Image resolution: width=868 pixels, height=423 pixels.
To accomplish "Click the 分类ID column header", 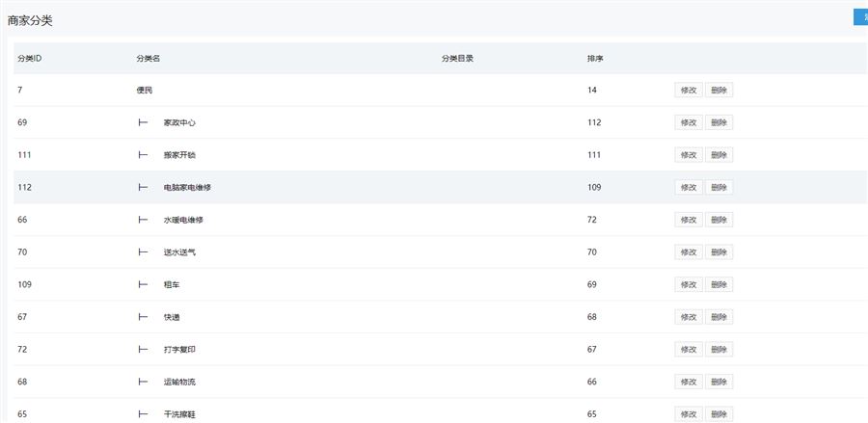I will pyautogui.click(x=29, y=59).
